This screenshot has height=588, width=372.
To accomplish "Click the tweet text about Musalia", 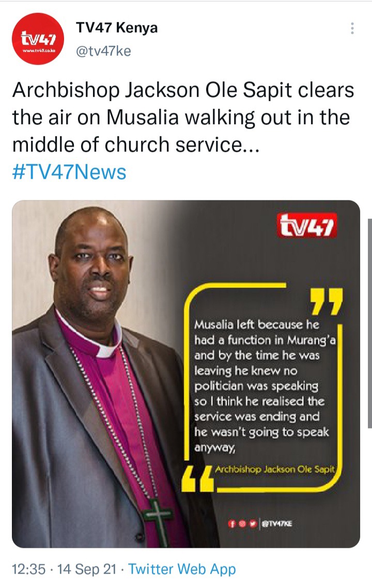I will click(183, 117).
